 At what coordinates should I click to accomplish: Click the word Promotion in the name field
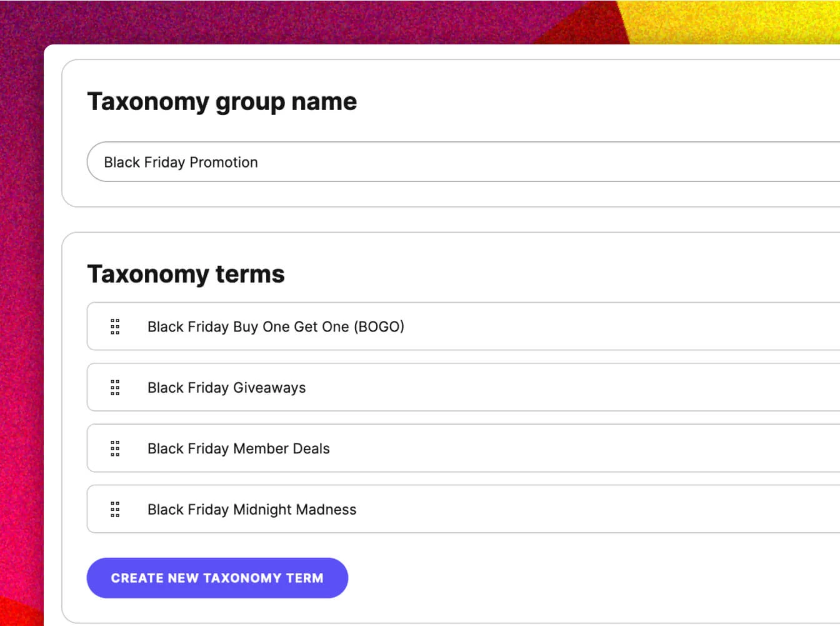click(223, 163)
